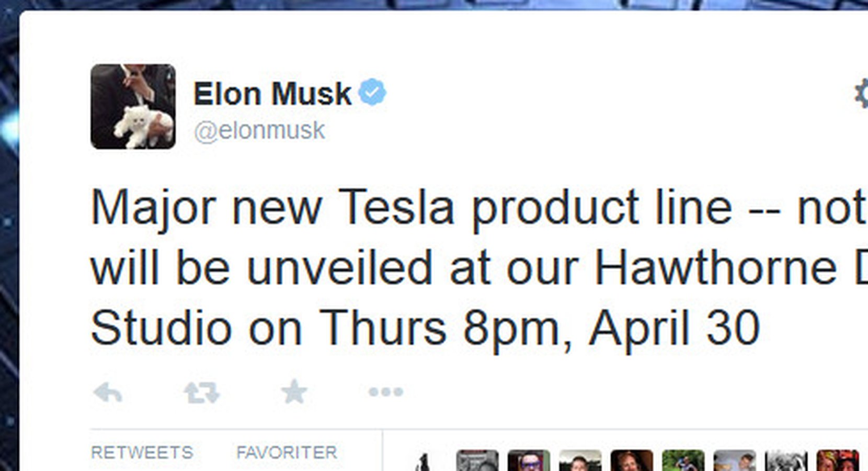Click the reply arrow icon under tweet
868x471 pixels.
click(108, 392)
